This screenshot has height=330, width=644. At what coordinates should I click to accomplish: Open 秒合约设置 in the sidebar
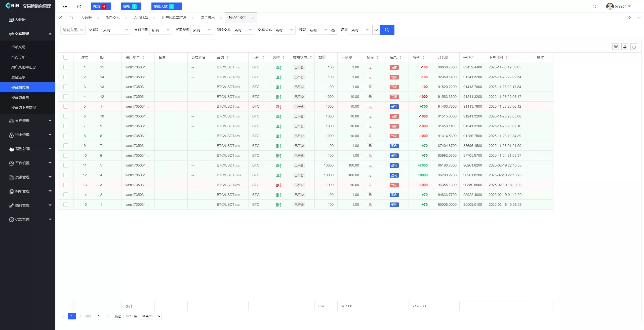20,97
